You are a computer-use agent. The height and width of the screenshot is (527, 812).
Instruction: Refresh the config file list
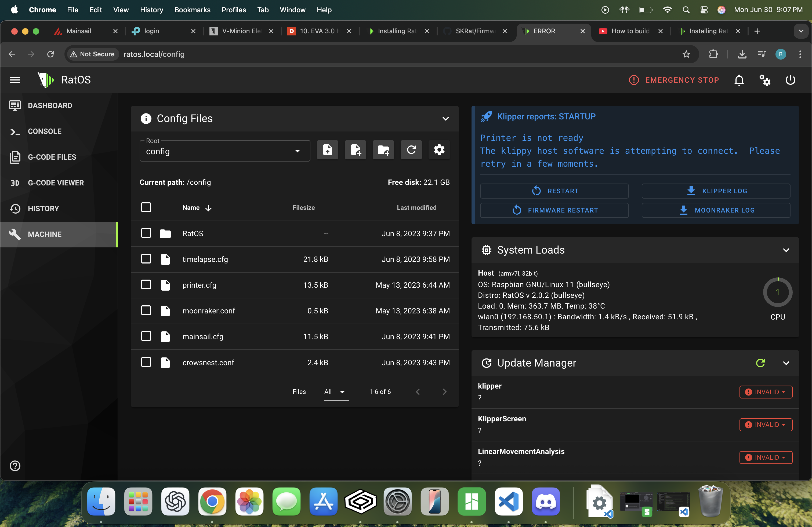tap(411, 150)
